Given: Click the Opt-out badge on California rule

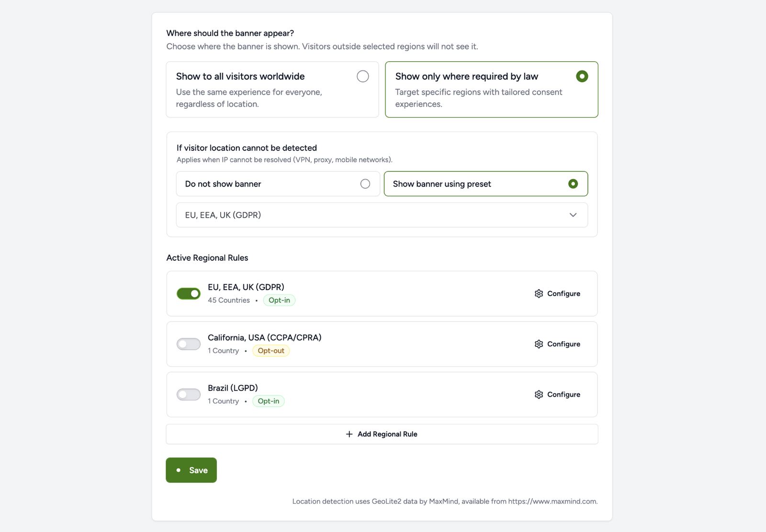Looking at the screenshot, I should click(271, 350).
